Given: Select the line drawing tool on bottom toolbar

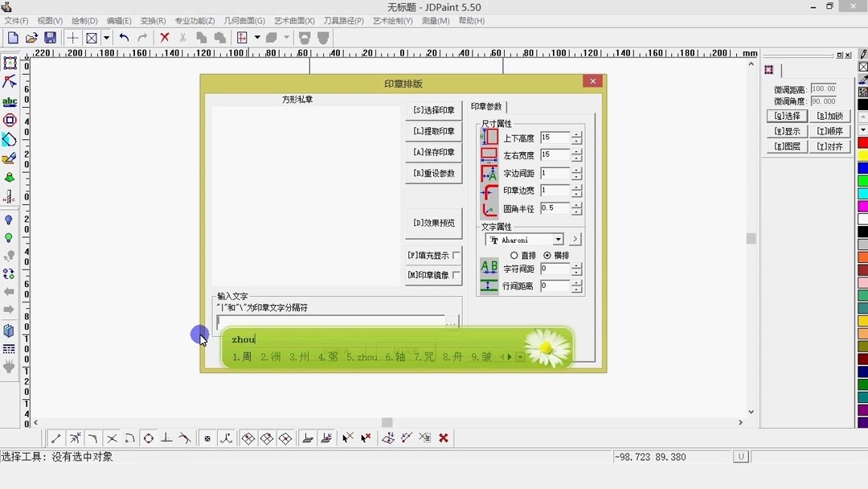Looking at the screenshot, I should tap(55, 438).
